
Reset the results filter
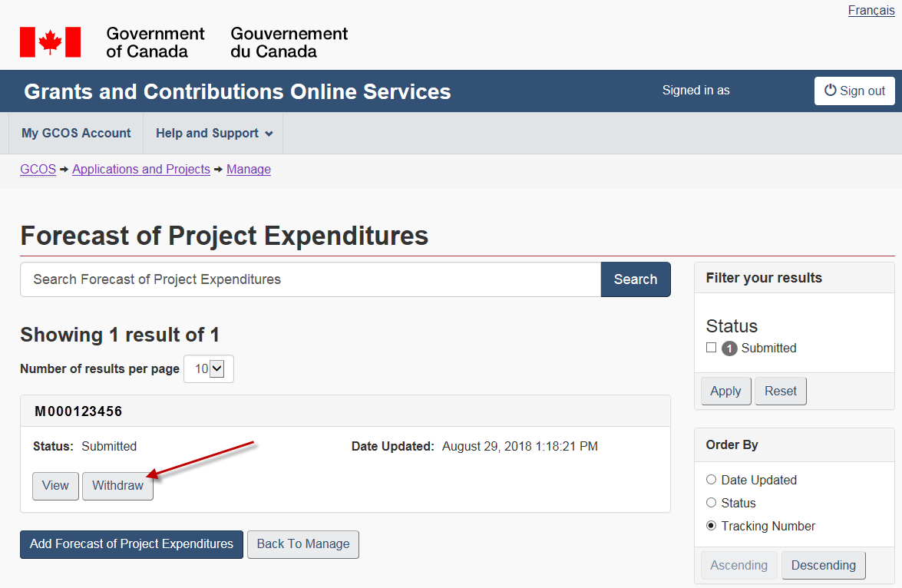point(780,391)
